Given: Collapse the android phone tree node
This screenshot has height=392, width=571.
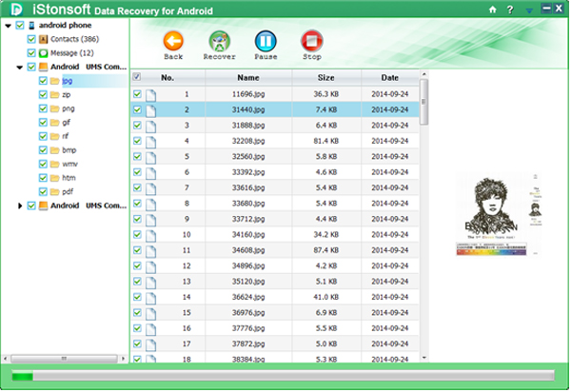Looking at the screenshot, I should pos(8,26).
